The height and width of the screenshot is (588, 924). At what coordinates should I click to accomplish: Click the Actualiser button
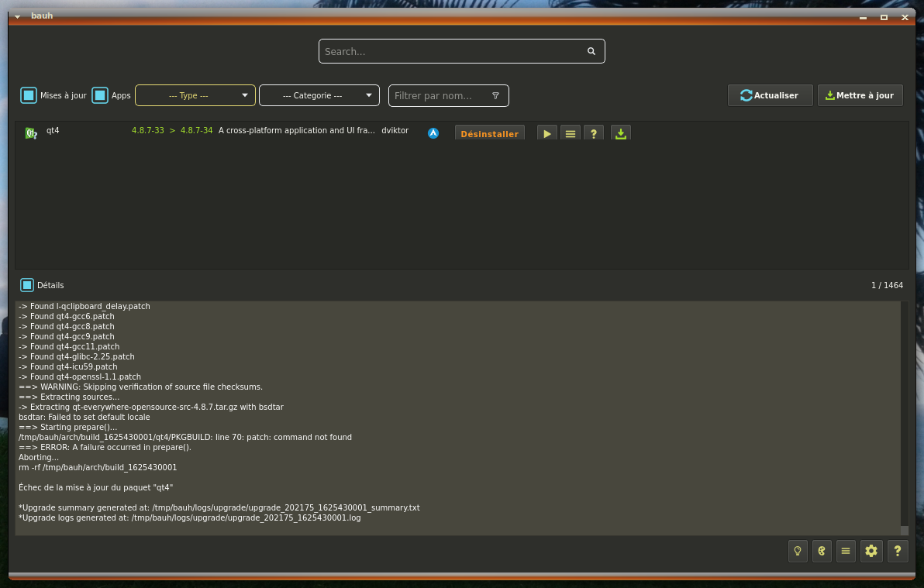click(771, 95)
